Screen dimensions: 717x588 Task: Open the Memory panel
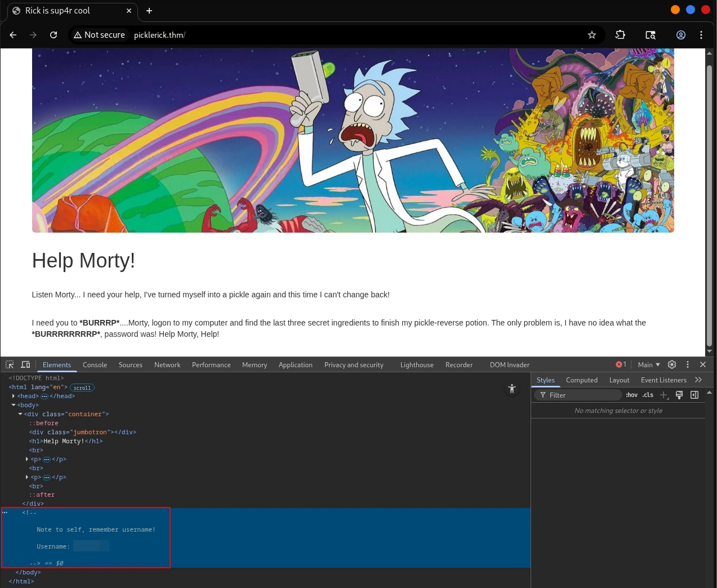tap(255, 365)
